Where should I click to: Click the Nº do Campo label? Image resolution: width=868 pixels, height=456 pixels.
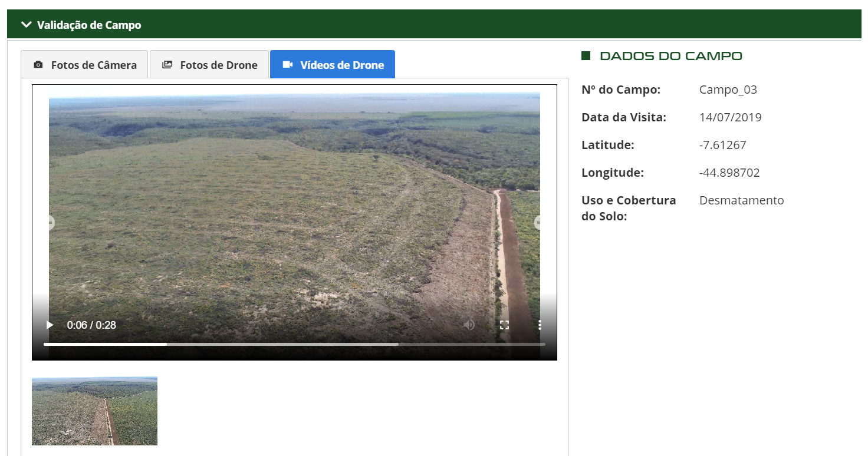coord(621,90)
